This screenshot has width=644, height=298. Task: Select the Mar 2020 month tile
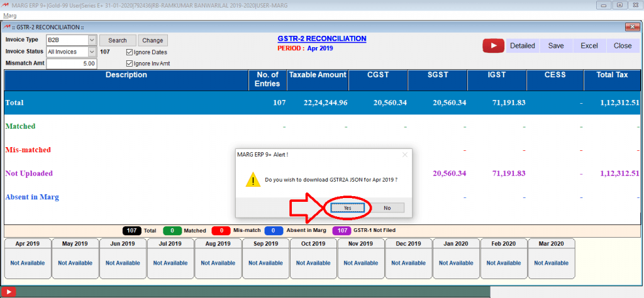552,258
